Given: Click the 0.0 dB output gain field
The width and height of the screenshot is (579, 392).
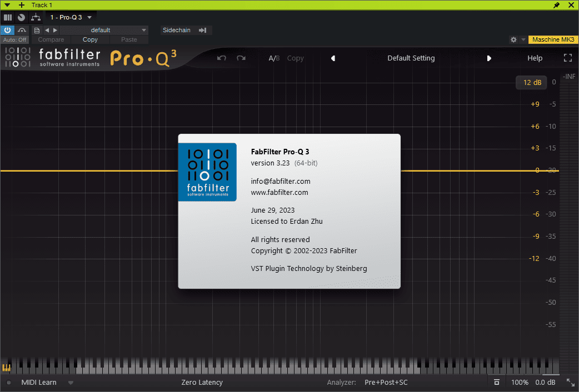Looking at the screenshot, I should (545, 383).
